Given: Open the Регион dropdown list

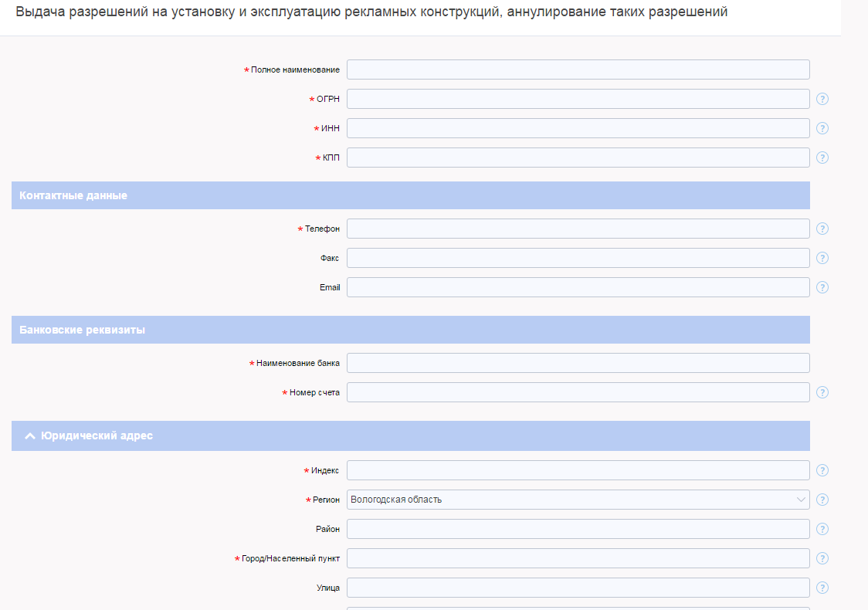Looking at the screenshot, I should pos(578,500).
